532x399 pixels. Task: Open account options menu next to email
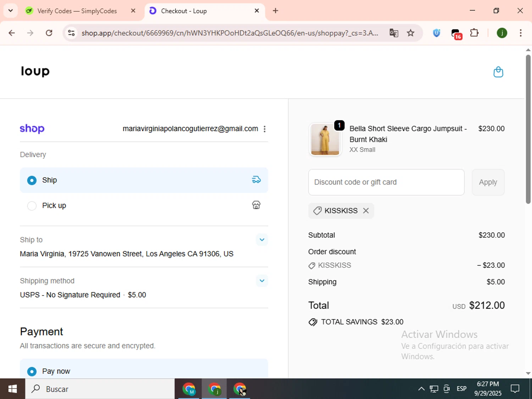[265, 129]
